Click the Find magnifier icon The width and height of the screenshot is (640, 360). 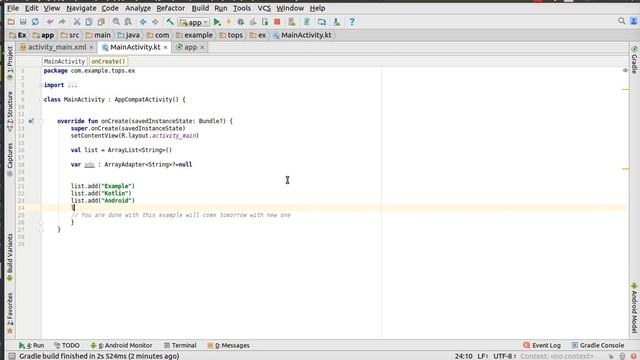pyautogui.click(x=116, y=22)
